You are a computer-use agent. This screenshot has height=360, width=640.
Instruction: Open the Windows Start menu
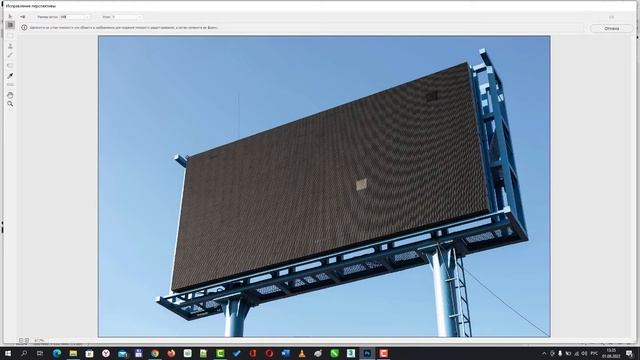point(7,353)
